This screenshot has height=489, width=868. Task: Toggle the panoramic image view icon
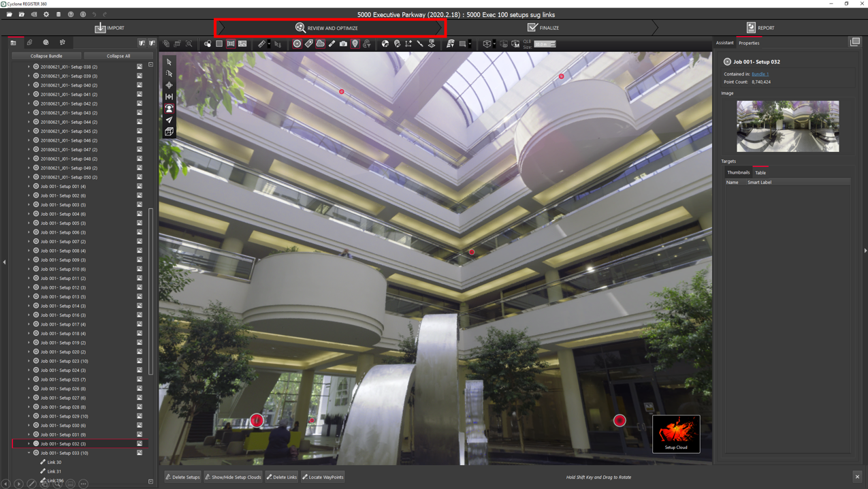242,44
